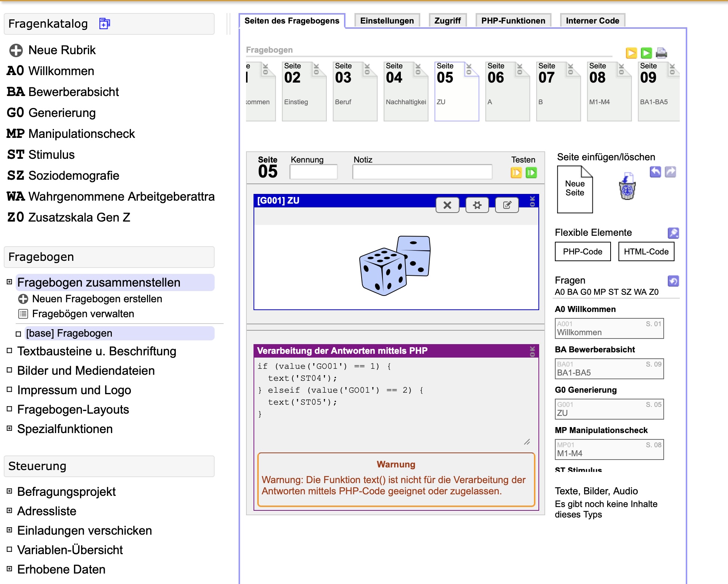This screenshot has width=728, height=584.
Task: Click the icon next to Fragenkatalog heading
Action: click(104, 24)
